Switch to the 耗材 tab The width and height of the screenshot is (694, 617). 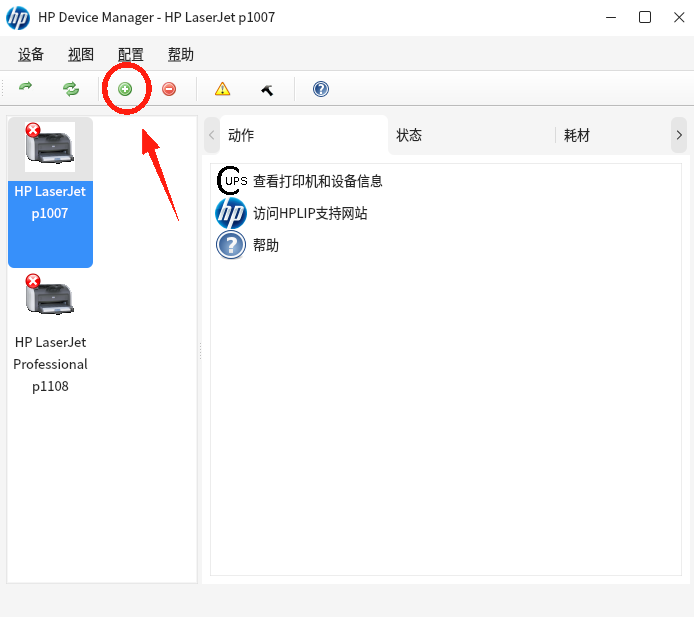tap(613, 135)
